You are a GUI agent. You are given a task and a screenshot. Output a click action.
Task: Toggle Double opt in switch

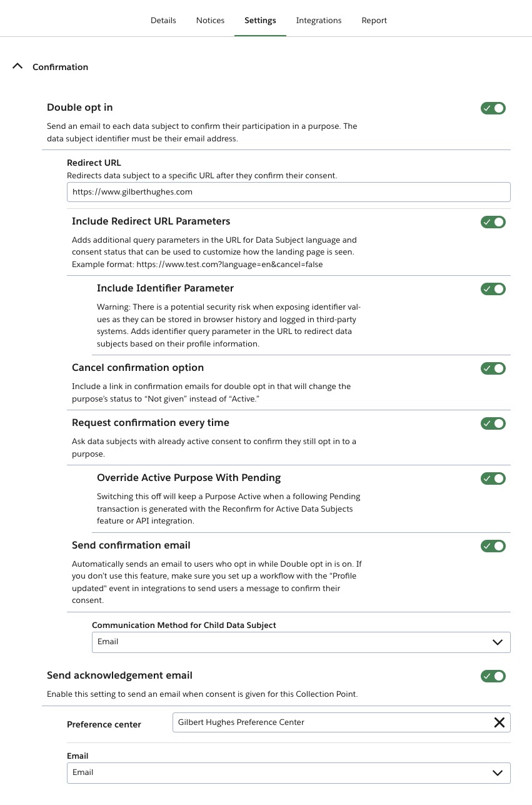(493, 108)
